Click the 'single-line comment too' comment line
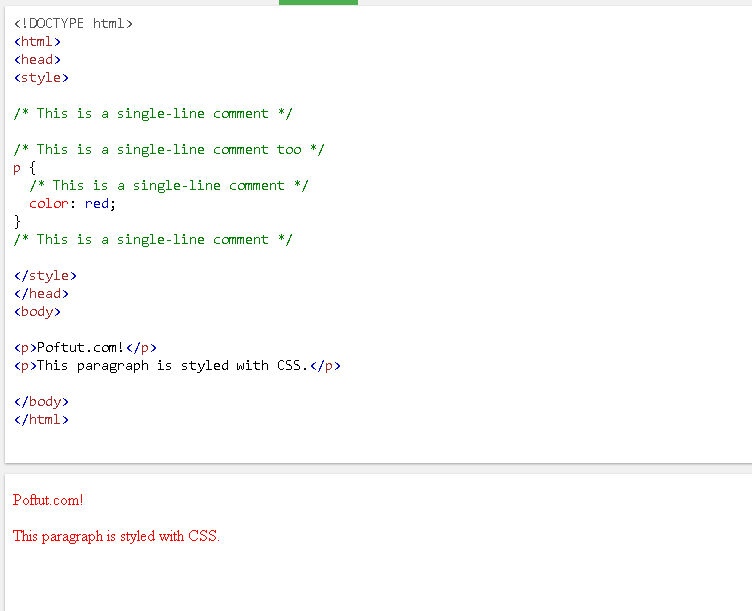Viewport: 752px width, 611px height. click(x=169, y=150)
